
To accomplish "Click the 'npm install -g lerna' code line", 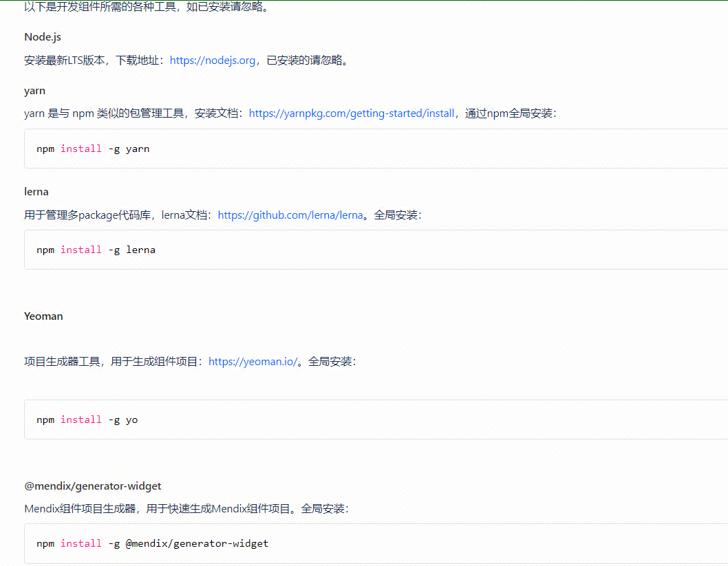I will (x=96, y=250).
